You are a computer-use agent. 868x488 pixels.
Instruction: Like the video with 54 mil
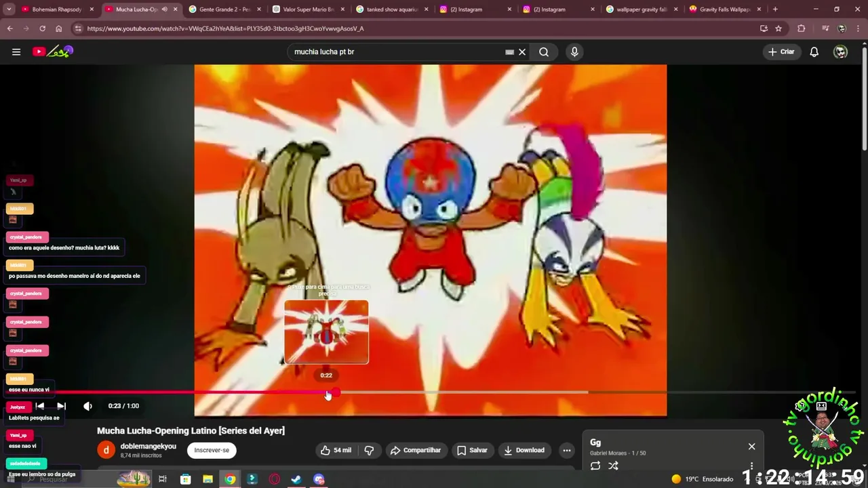[x=336, y=450]
